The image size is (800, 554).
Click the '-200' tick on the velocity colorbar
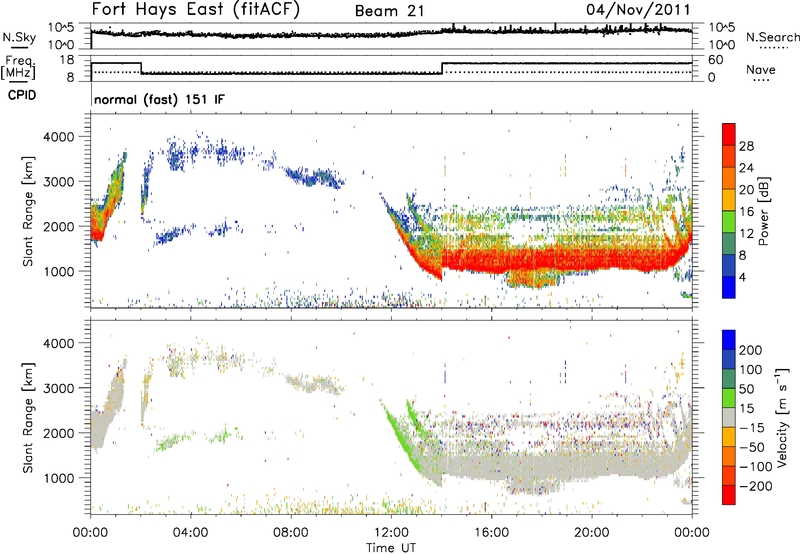(x=756, y=486)
